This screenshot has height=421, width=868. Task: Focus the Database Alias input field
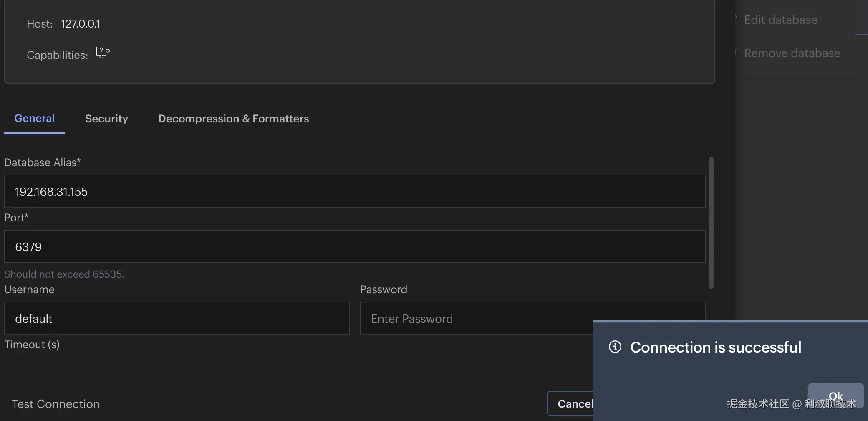(355, 192)
